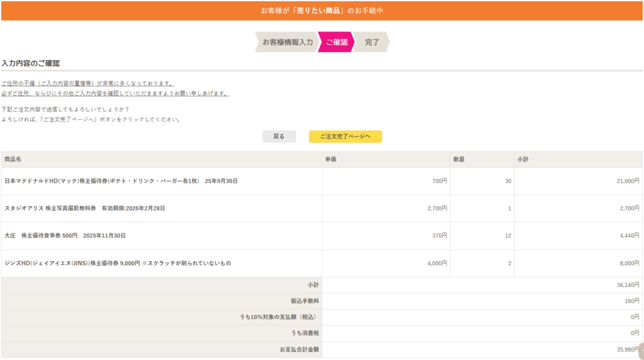This screenshot has width=644, height=360.
Task: Click the 入力内容のご確認 heading
Action: 30,63
